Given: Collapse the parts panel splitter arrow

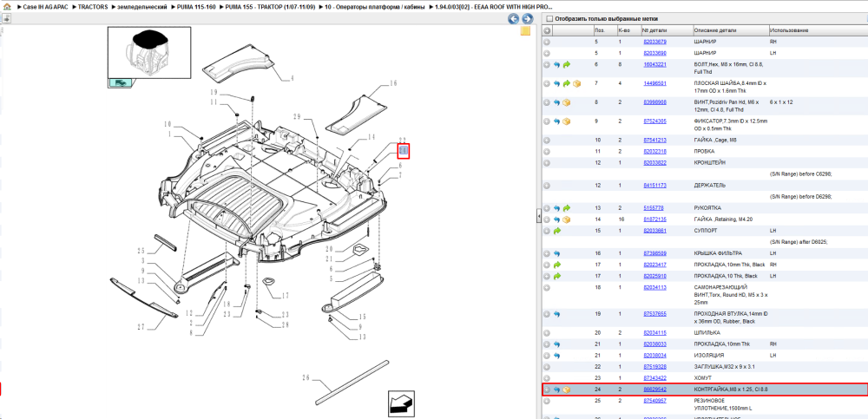Looking at the screenshot, I should 539,216.
